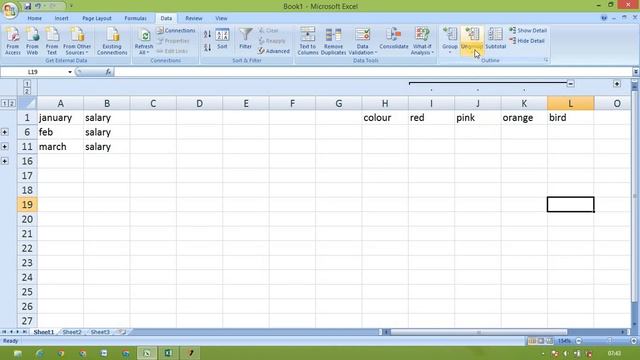Toggle the Filter funnel button
This screenshot has height=360, width=640.
[245, 39]
